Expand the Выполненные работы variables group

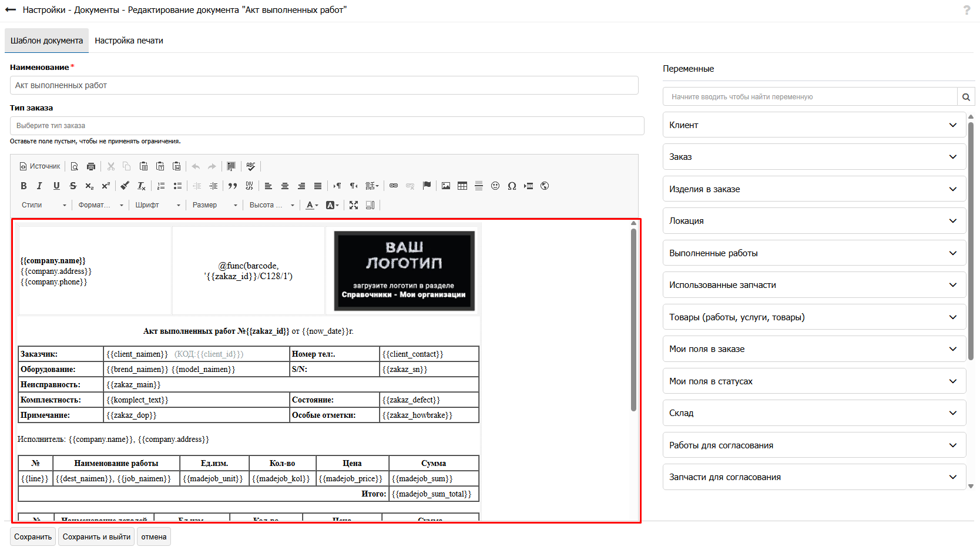pyautogui.click(x=814, y=253)
